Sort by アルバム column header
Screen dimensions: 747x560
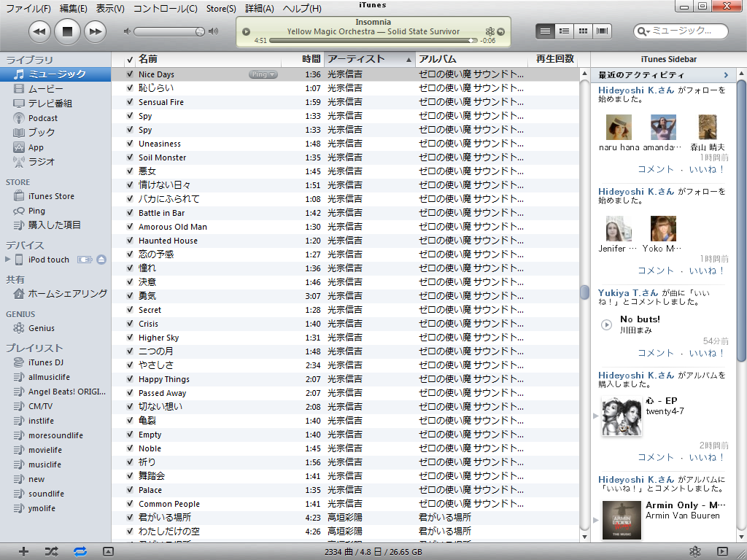point(472,59)
